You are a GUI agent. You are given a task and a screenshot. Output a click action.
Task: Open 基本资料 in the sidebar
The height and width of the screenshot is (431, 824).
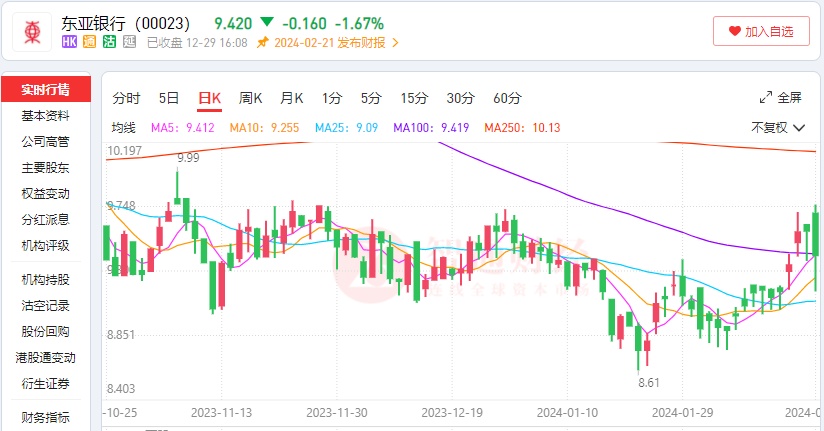[x=46, y=115]
